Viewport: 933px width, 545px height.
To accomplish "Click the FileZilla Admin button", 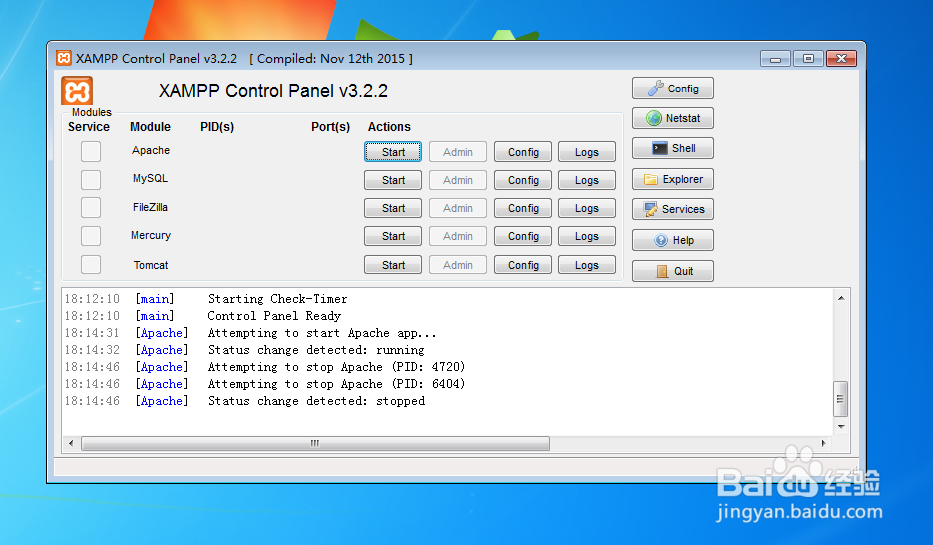I will (458, 208).
